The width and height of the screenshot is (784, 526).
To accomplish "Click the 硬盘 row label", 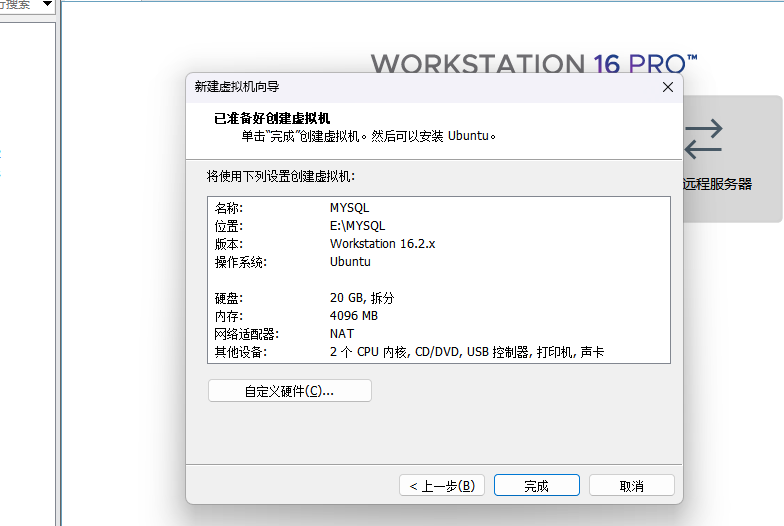I will [228, 298].
